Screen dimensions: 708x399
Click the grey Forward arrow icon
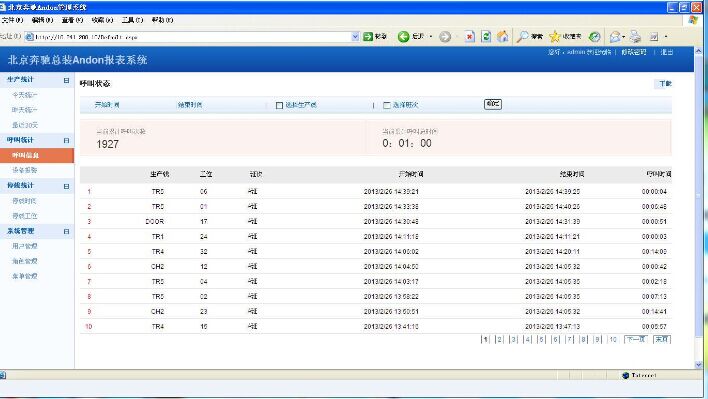445,37
